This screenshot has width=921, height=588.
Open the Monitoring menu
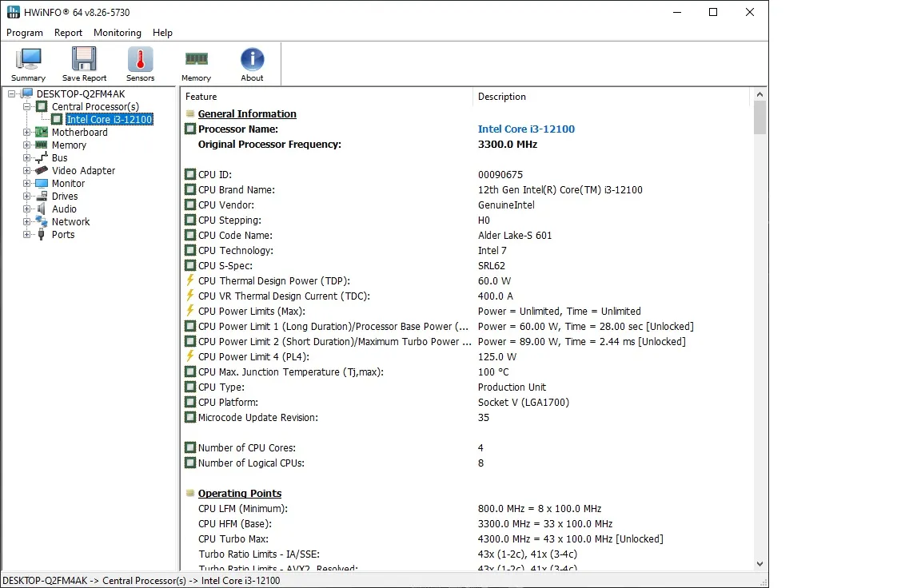pyautogui.click(x=117, y=33)
